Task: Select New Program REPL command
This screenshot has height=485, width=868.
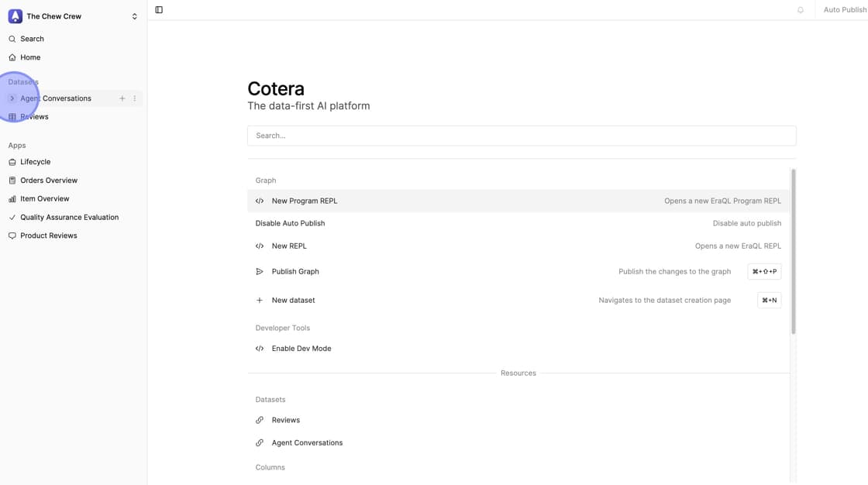Action: [305, 201]
